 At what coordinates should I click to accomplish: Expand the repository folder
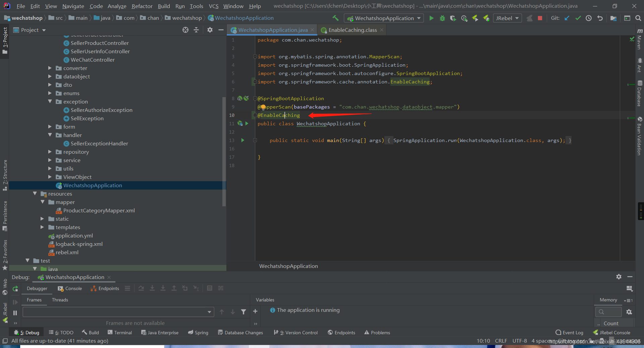tap(50, 152)
